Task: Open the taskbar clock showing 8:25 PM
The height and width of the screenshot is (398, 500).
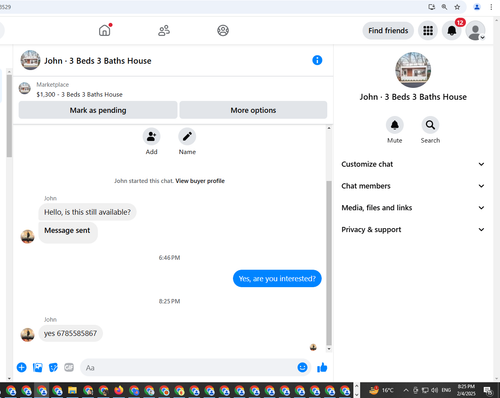Action: tap(466, 390)
